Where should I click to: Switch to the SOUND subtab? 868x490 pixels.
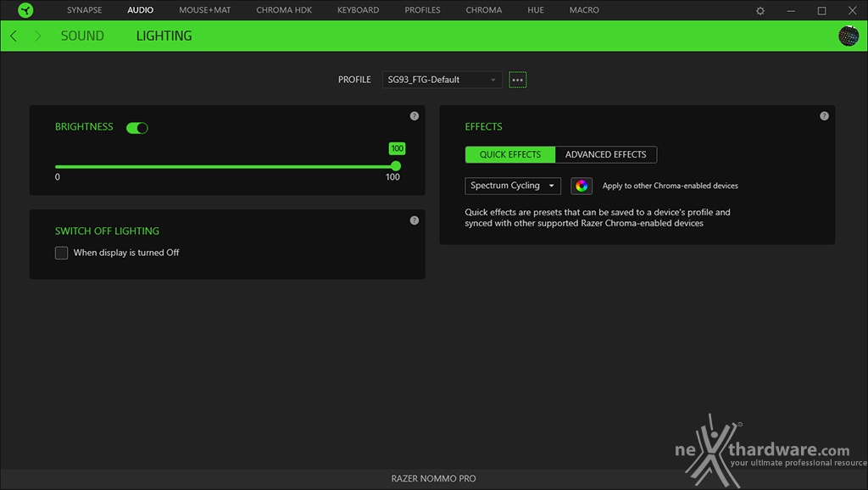82,36
